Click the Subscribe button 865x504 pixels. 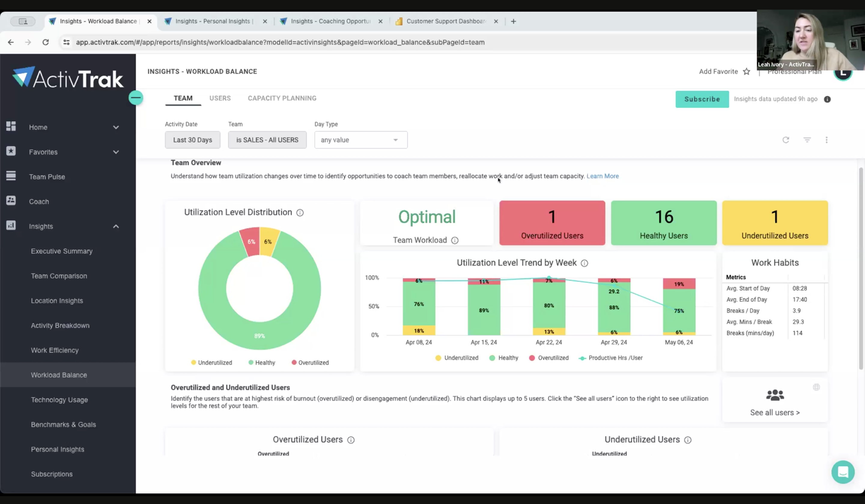[702, 99]
